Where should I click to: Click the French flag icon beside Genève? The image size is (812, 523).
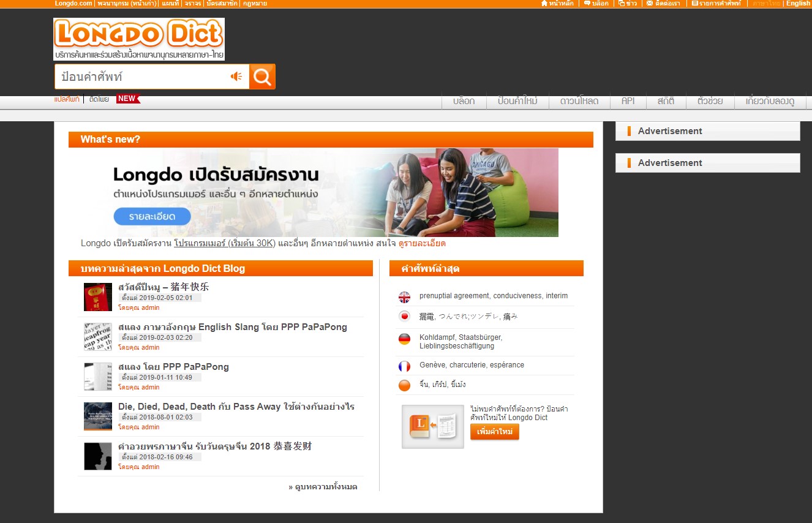(x=404, y=366)
